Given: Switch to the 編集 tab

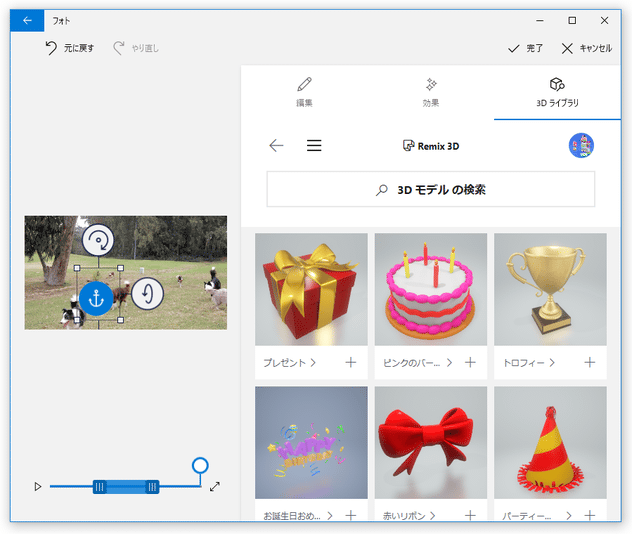Looking at the screenshot, I should 304,92.
